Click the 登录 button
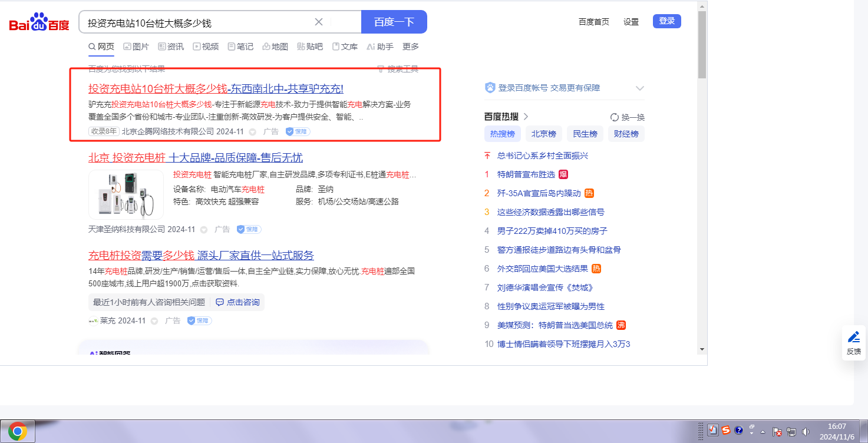 coord(666,21)
